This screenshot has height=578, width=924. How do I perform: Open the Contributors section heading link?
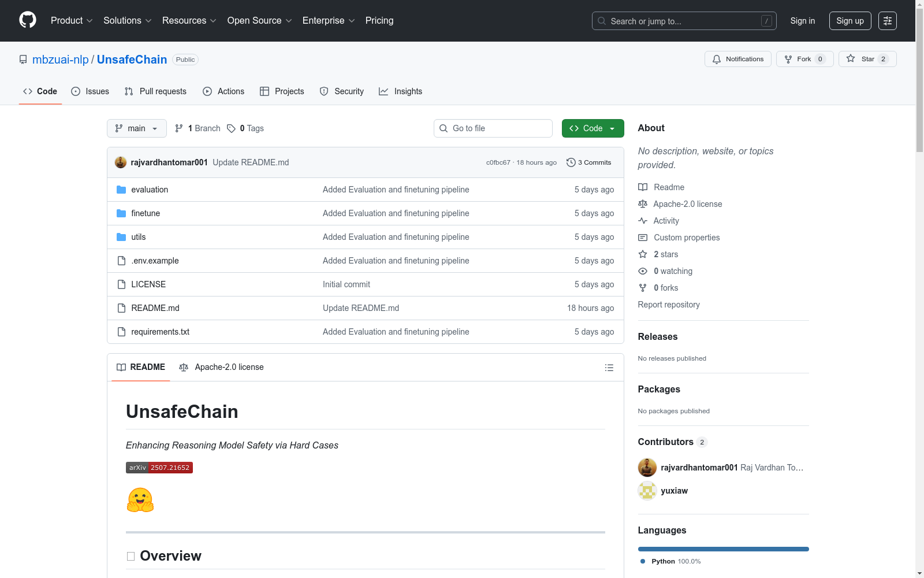(x=666, y=442)
